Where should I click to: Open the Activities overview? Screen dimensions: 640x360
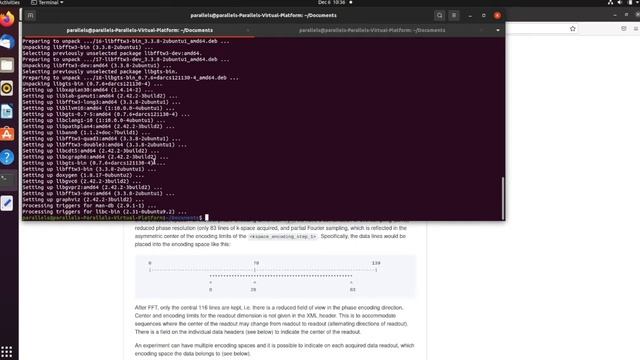tap(10, 2)
